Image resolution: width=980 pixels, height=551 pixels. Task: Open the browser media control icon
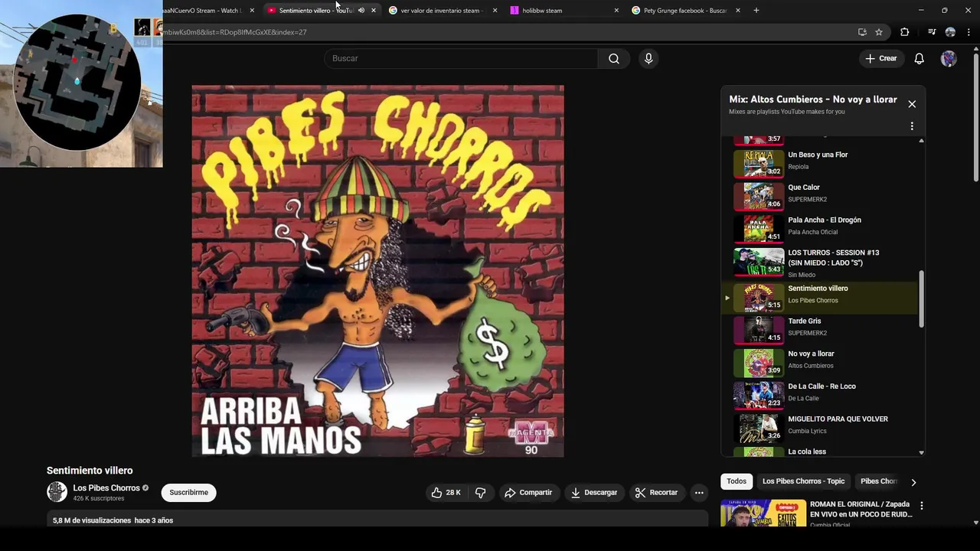point(932,32)
